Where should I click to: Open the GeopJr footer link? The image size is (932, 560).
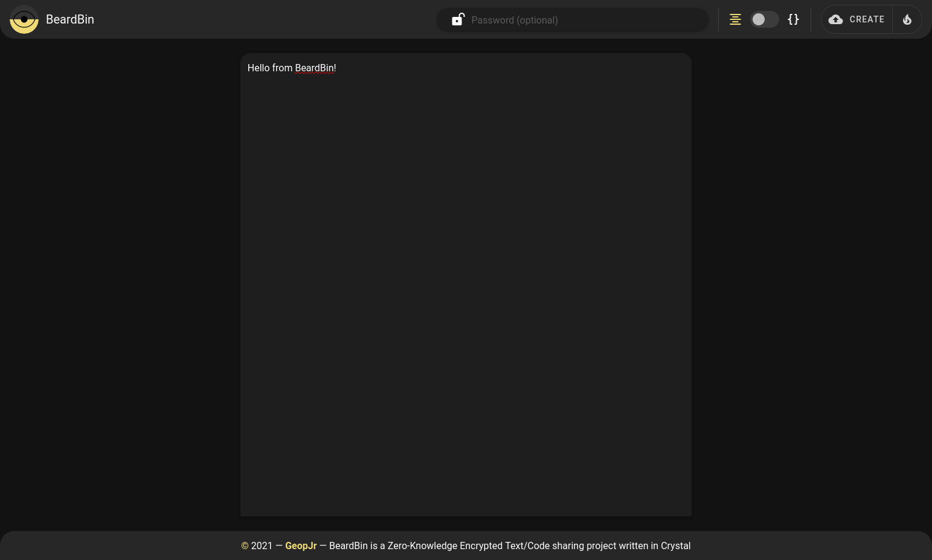click(x=301, y=546)
